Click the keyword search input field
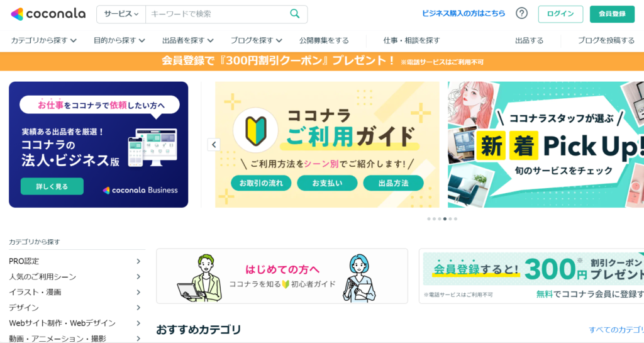 click(218, 14)
